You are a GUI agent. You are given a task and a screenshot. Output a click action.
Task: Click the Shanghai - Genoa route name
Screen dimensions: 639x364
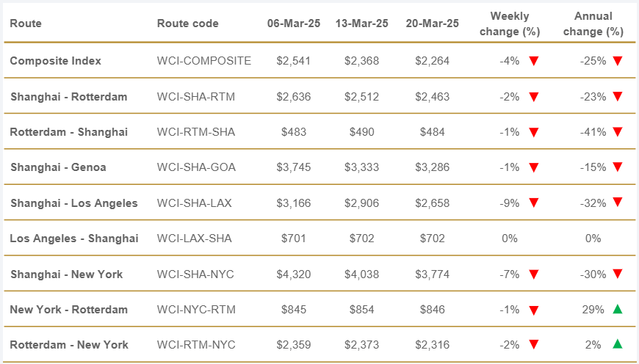coord(58,167)
